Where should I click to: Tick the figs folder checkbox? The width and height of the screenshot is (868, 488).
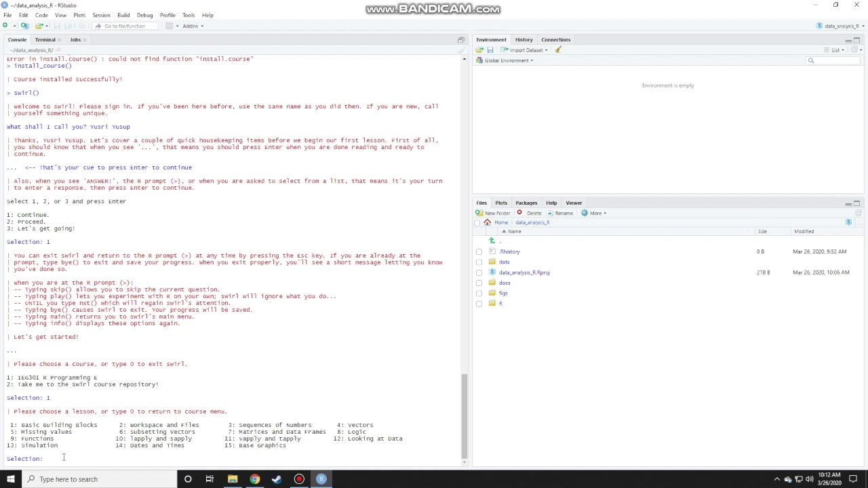point(479,293)
